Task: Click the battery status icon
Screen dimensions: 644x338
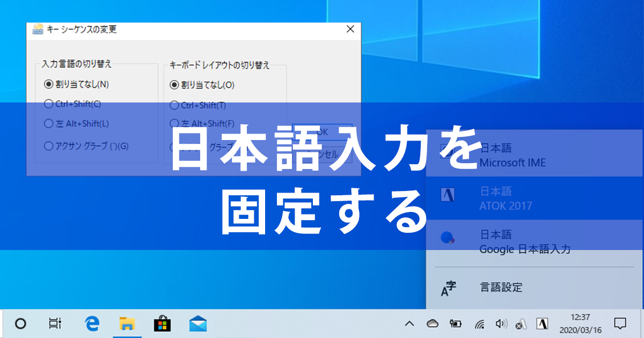Action: click(x=456, y=324)
